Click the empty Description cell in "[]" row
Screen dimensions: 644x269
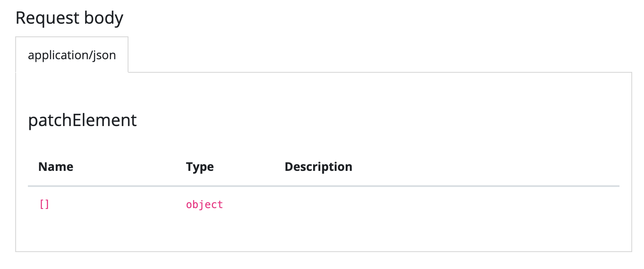pos(380,205)
